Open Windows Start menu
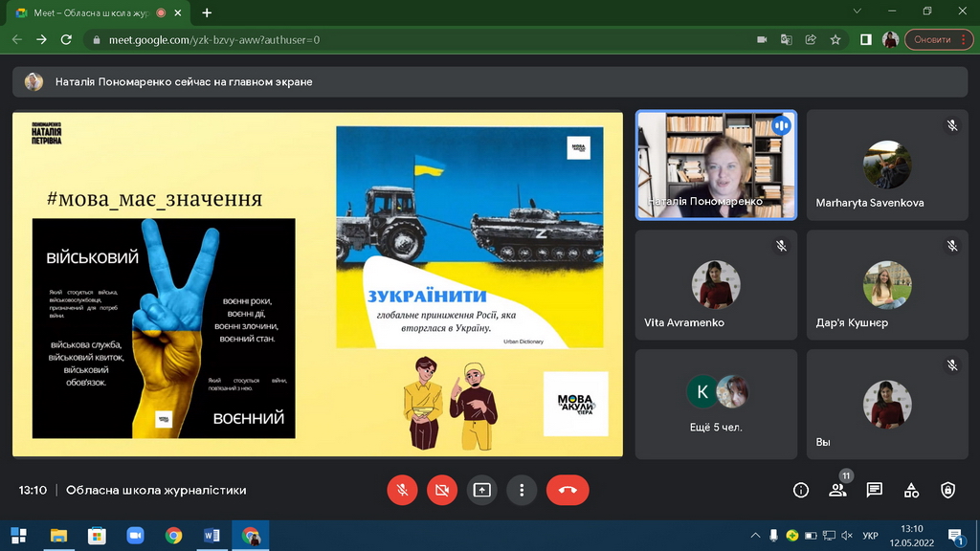The image size is (980, 551). coord(19,536)
